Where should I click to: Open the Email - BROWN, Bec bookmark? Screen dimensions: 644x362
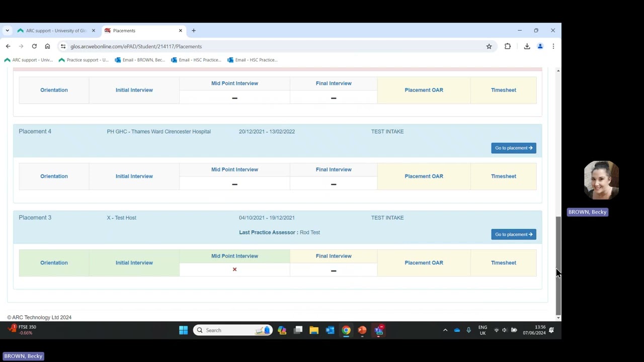[x=140, y=60]
